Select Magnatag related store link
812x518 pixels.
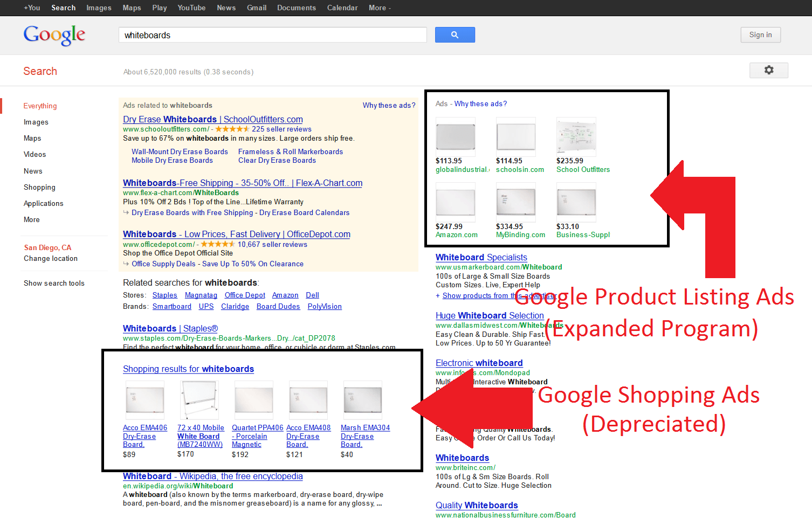coord(201,295)
